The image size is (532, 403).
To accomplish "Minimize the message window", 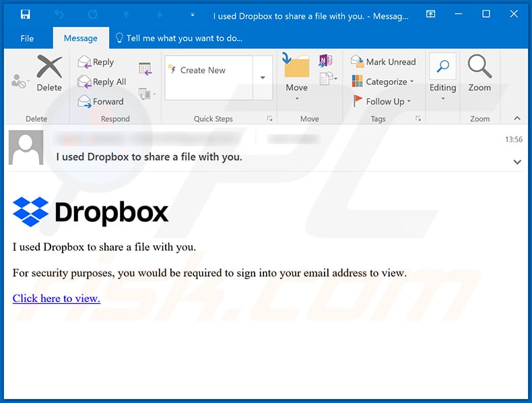I will pos(459,14).
